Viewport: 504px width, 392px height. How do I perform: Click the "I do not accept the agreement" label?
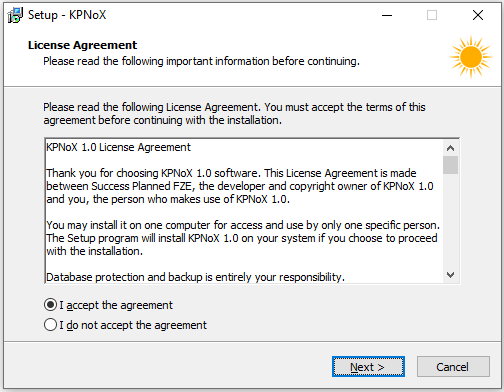tap(133, 325)
